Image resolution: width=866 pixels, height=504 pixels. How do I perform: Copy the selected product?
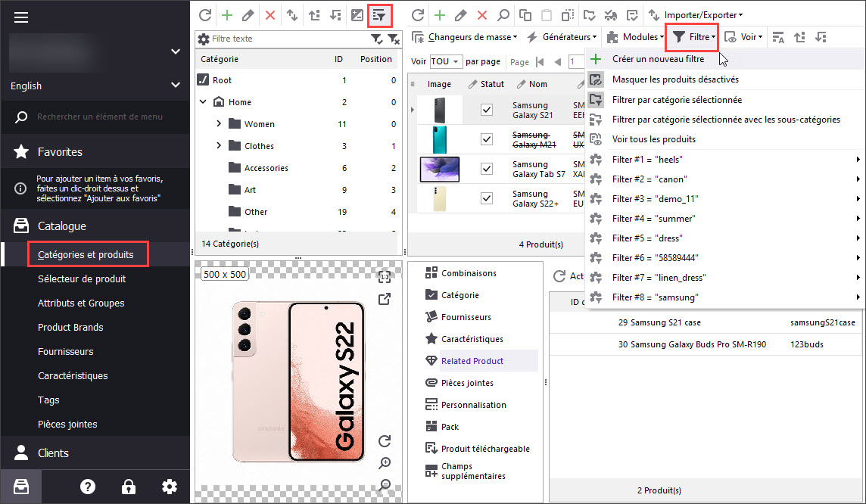pos(525,15)
